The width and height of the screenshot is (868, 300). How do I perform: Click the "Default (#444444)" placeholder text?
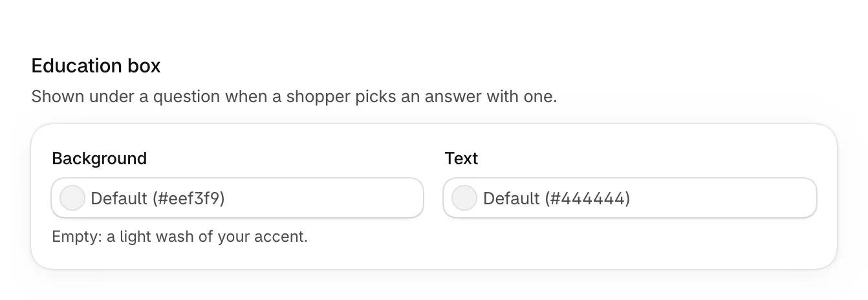tap(557, 198)
